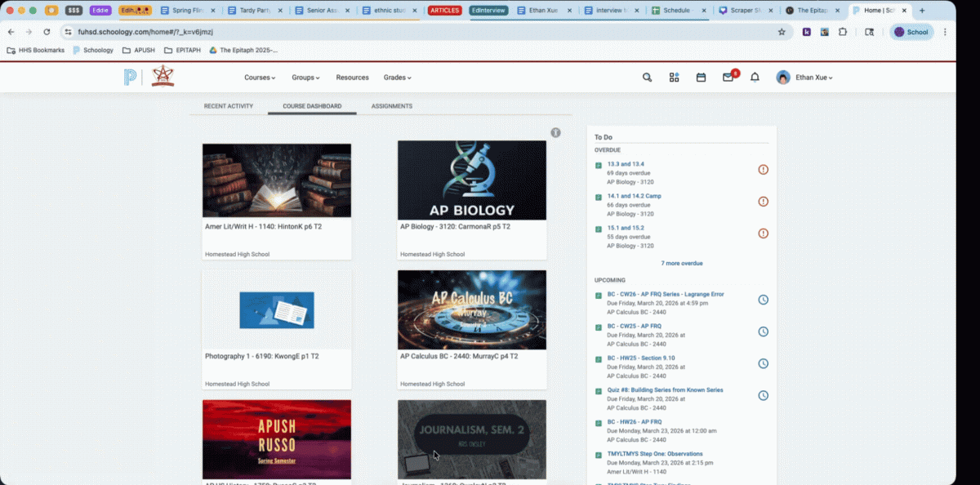
Task: Open the Journalism, Sem. 2 course thumbnail
Action: point(472,439)
